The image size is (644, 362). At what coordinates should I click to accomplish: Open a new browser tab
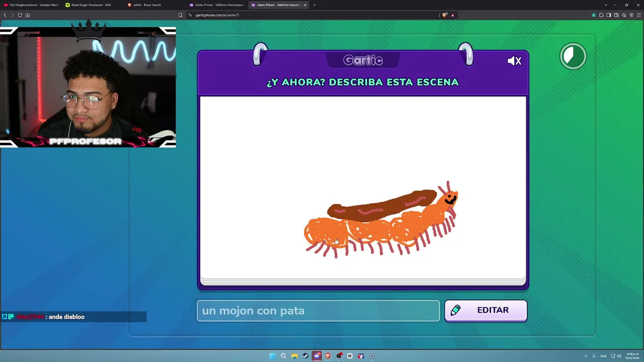(x=314, y=5)
